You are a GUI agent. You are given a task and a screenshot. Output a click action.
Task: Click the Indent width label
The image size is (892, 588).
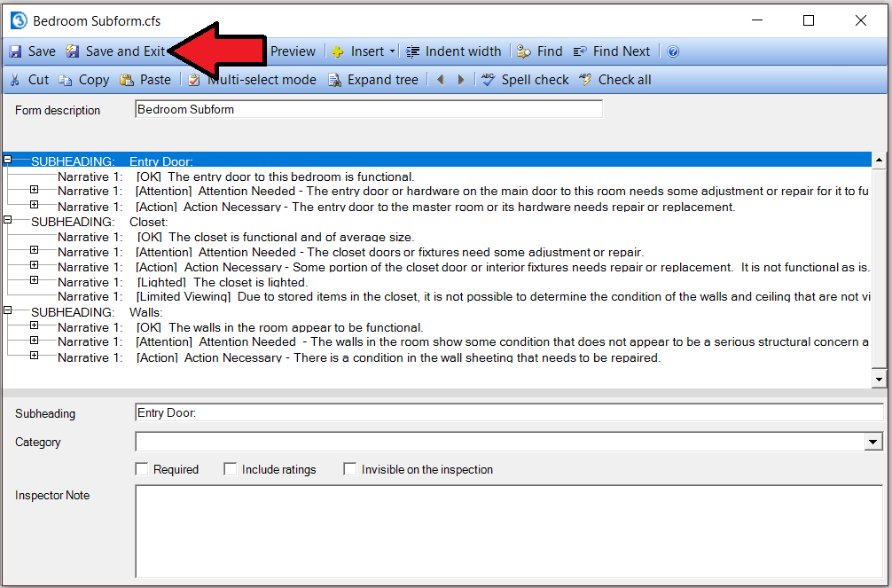[x=463, y=51]
